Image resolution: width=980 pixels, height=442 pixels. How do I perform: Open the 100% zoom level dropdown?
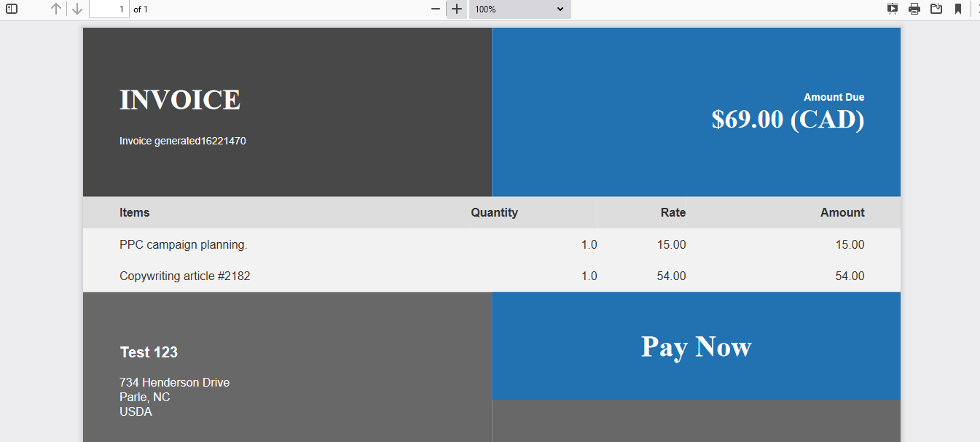click(x=520, y=9)
